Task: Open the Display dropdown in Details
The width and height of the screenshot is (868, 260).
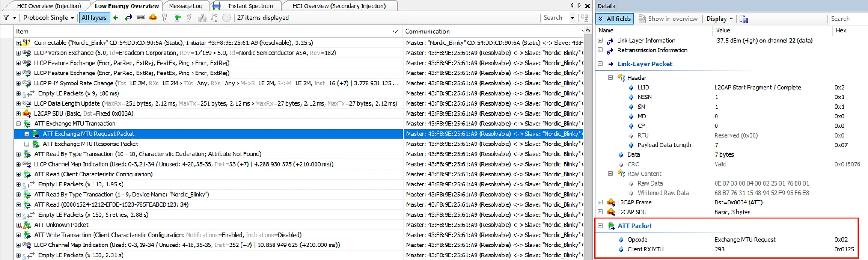Action: [719, 19]
